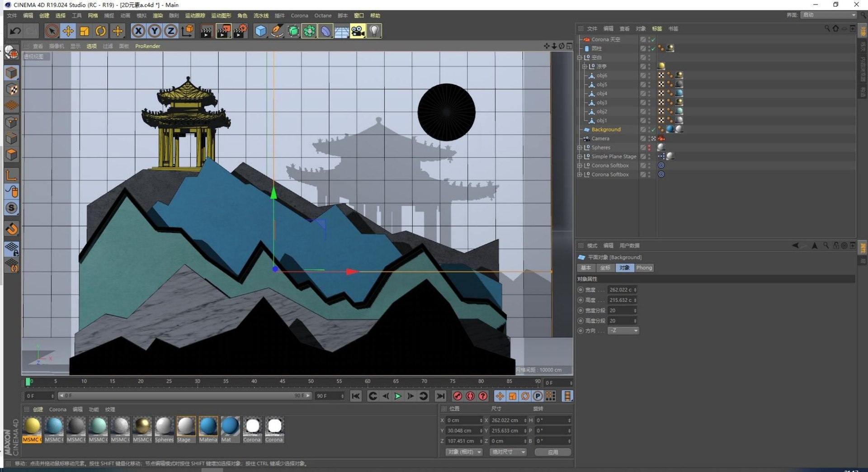Screen dimensions: 868x472
Task: Toggle the green enable checkmark for Background
Action: (x=653, y=130)
